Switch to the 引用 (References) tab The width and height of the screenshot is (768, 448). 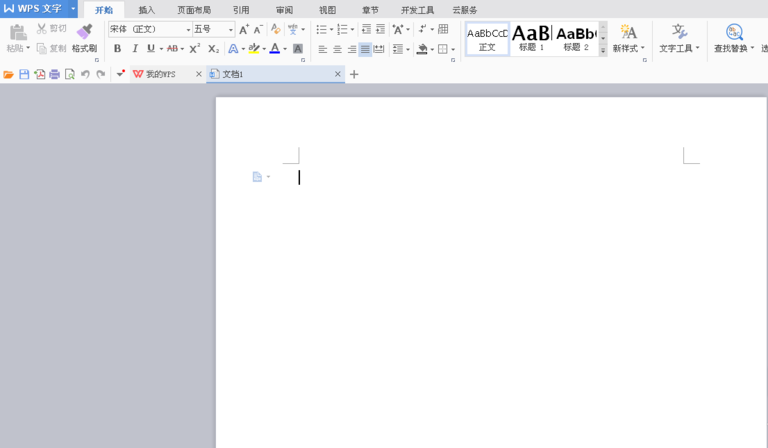(x=241, y=10)
